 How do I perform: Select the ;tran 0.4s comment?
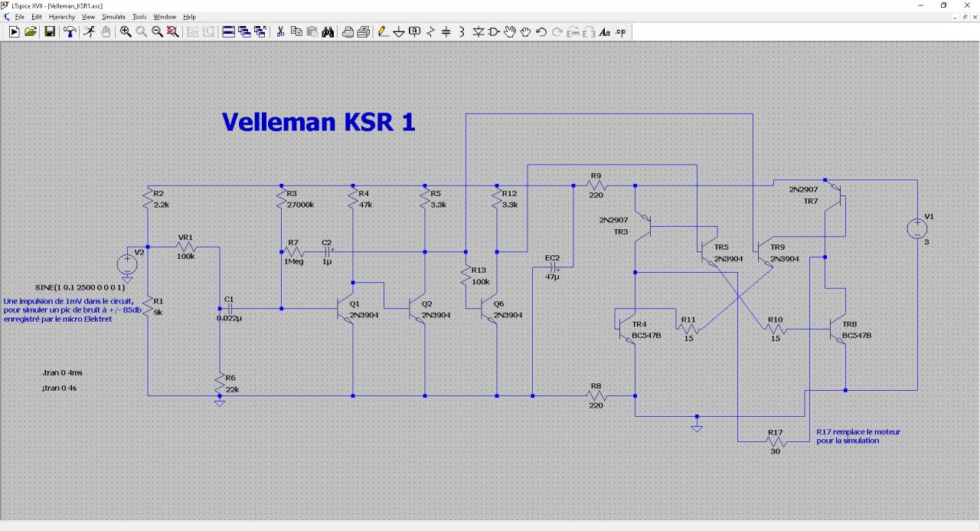pos(59,388)
